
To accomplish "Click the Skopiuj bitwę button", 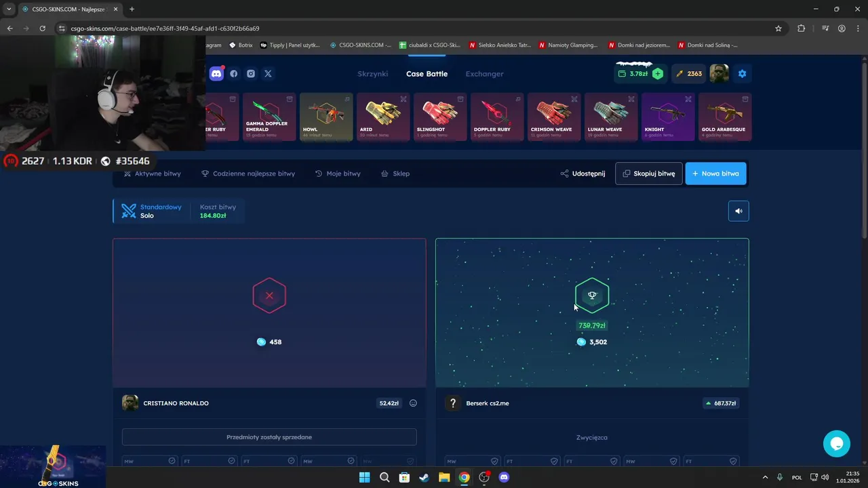I will pyautogui.click(x=649, y=174).
